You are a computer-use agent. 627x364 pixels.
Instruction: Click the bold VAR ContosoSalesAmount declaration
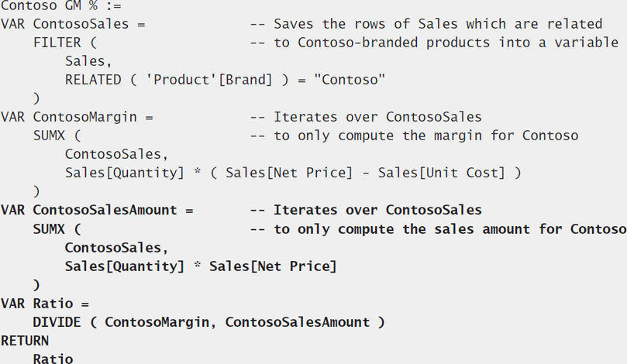[x=89, y=210]
